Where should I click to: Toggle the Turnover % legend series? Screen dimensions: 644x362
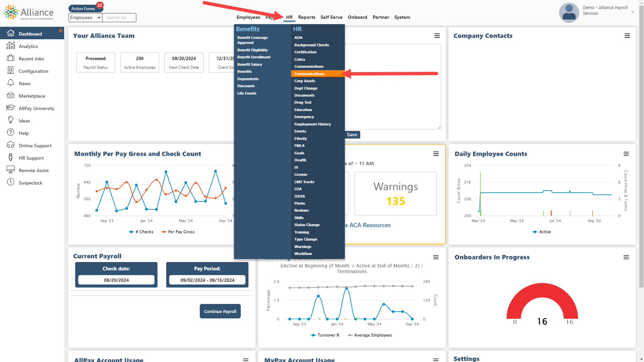[325, 335]
